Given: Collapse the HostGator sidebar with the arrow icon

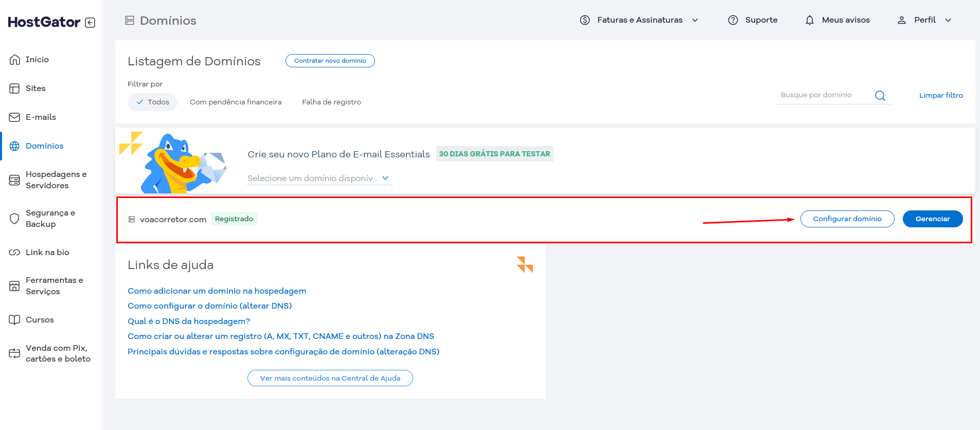Looking at the screenshot, I should click(90, 23).
